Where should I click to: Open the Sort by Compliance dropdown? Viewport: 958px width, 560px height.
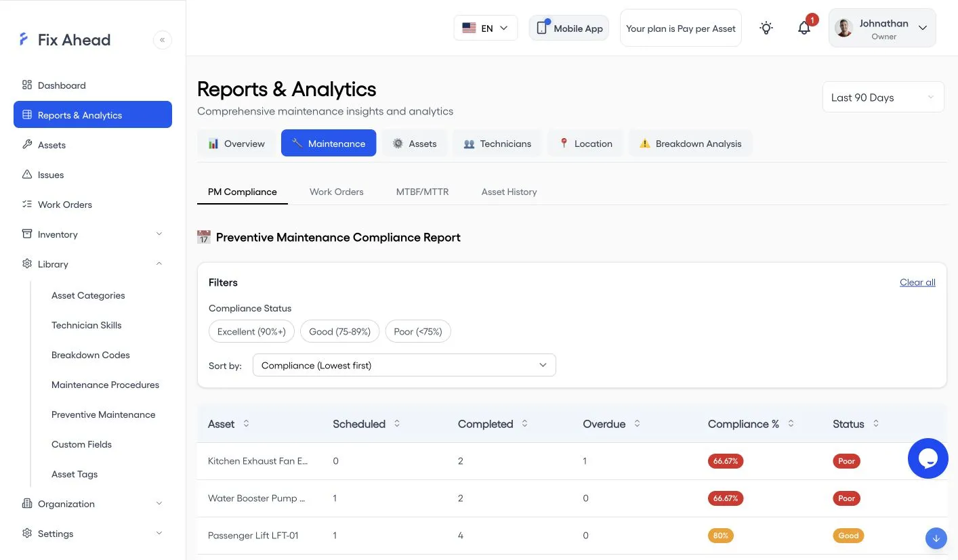point(404,365)
